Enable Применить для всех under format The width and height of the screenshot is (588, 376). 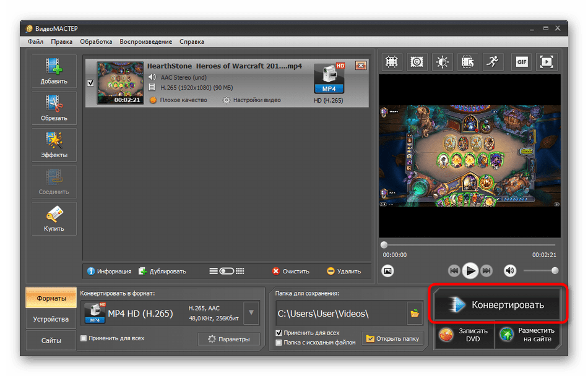coord(84,338)
